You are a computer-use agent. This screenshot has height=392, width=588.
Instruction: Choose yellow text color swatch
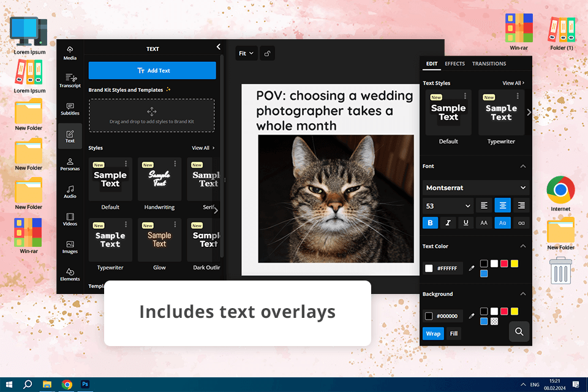coord(514,263)
